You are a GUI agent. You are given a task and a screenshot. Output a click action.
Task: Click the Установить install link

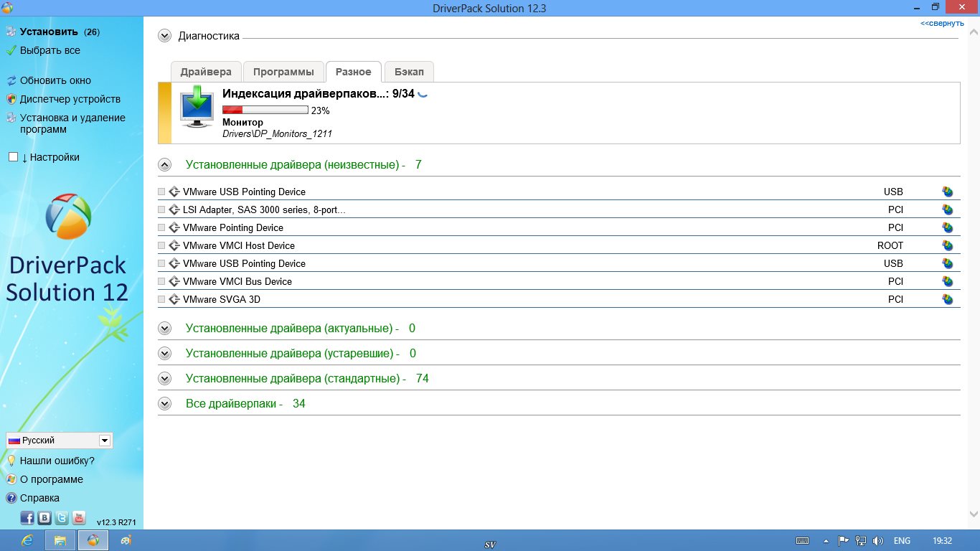(48, 32)
